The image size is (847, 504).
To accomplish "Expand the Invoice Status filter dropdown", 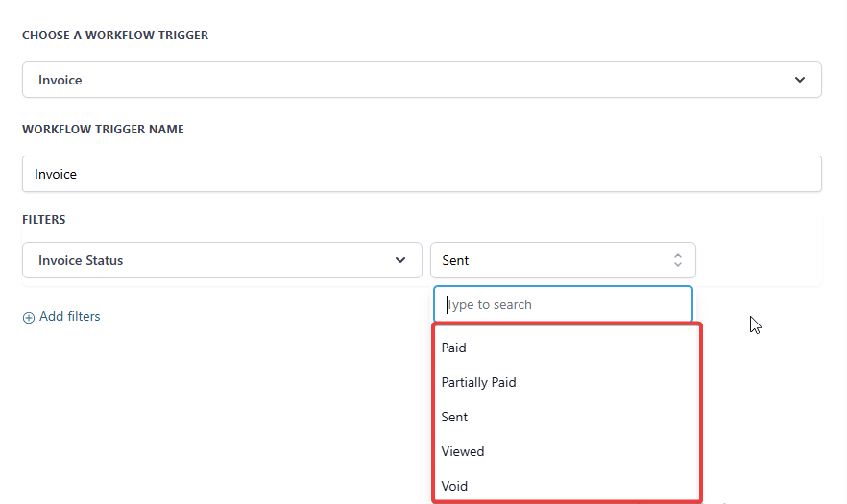I will (x=222, y=260).
